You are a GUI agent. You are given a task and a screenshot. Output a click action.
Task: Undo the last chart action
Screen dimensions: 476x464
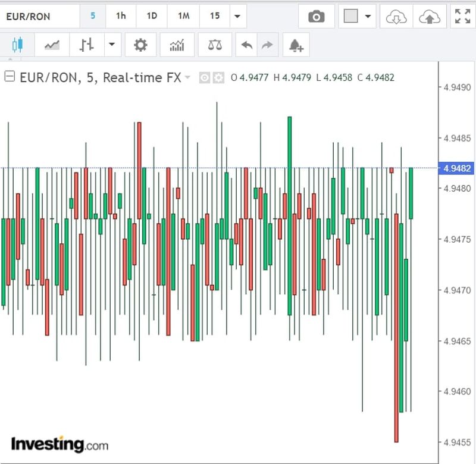[x=246, y=45]
